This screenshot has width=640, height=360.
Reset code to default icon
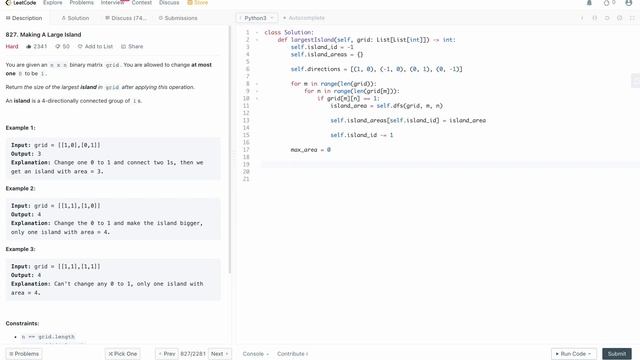point(607,18)
